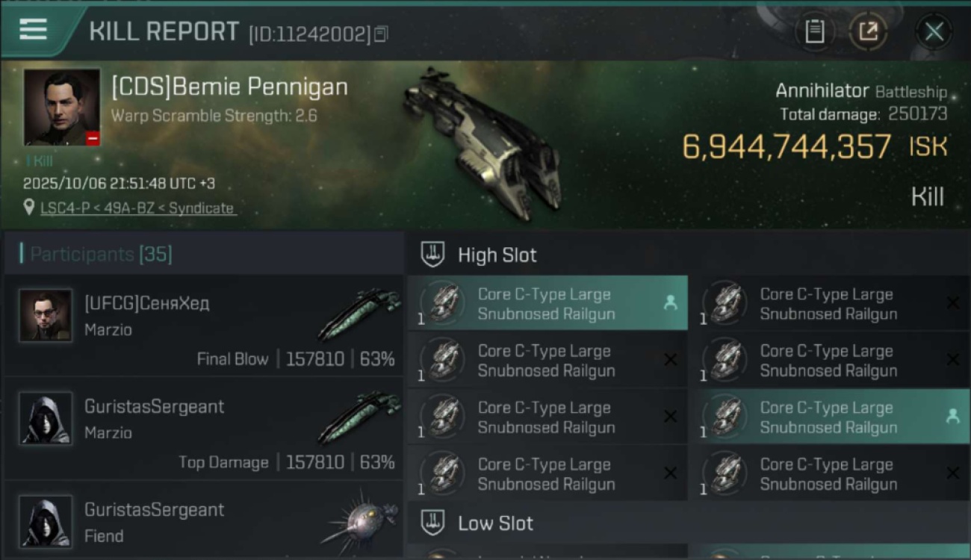Click the Bemie Pennigan pilot name
This screenshot has width=971, height=560.
(229, 87)
